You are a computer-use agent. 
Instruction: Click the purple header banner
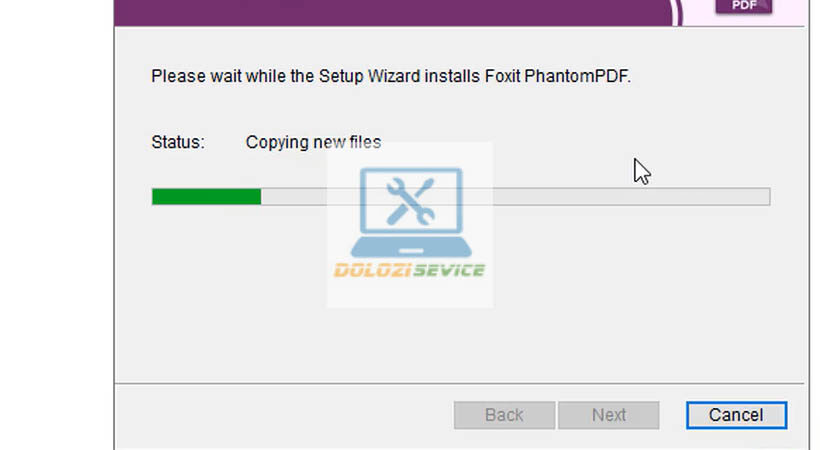coord(400,10)
